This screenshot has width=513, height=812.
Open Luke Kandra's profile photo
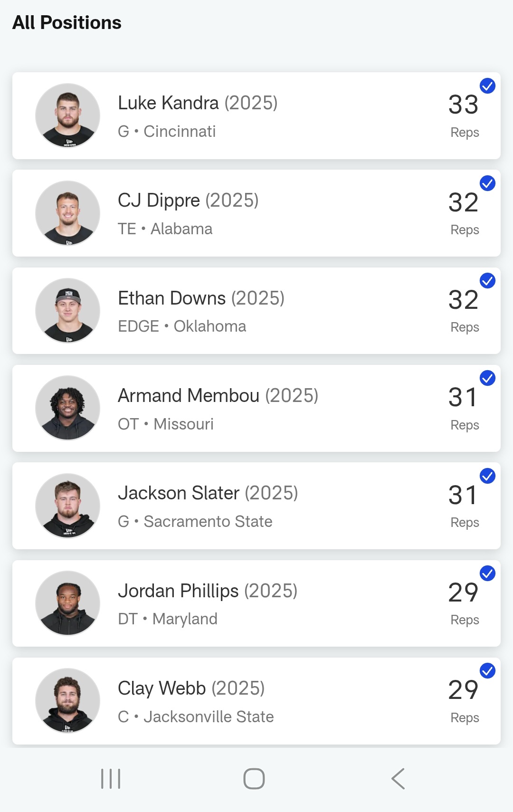[68, 115]
